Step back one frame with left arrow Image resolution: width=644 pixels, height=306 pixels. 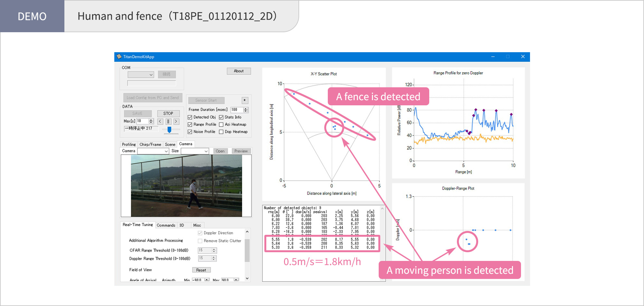coord(160,121)
